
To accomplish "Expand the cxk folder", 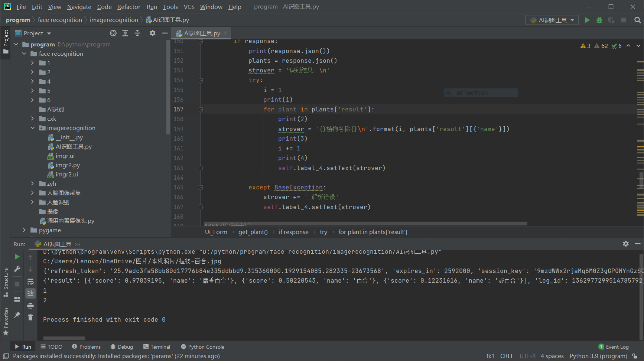I will tap(32, 118).
